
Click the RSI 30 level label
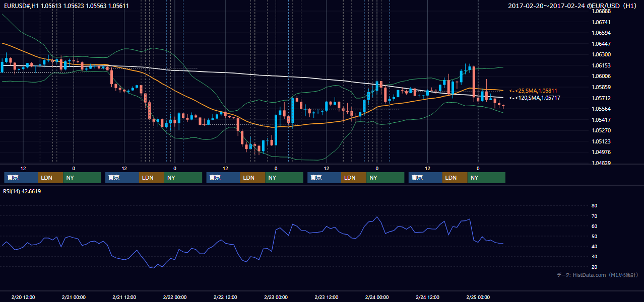pos(594,256)
